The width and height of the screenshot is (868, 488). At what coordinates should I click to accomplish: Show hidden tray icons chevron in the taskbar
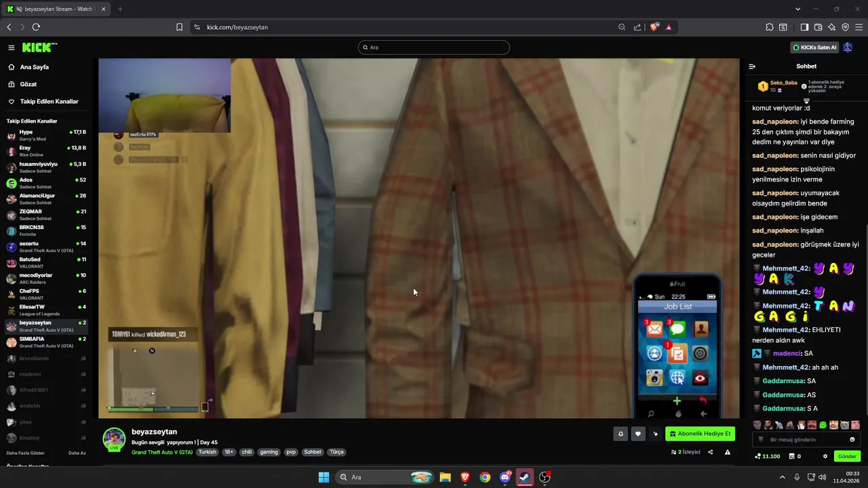[783, 477]
